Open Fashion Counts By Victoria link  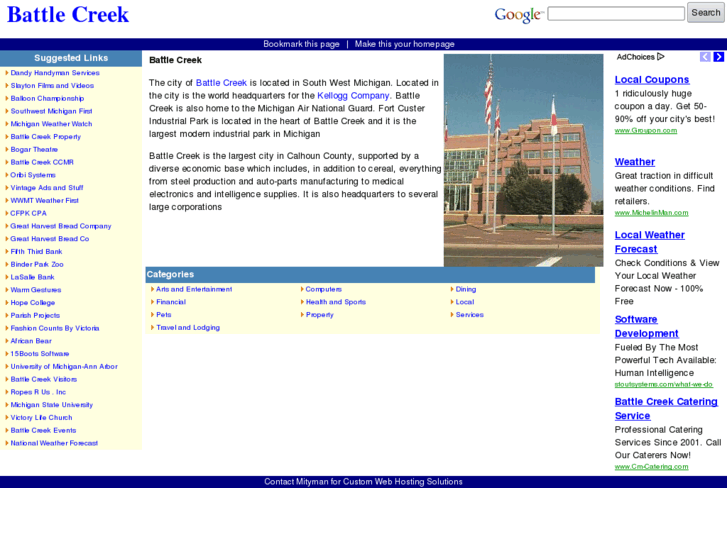pos(55,328)
